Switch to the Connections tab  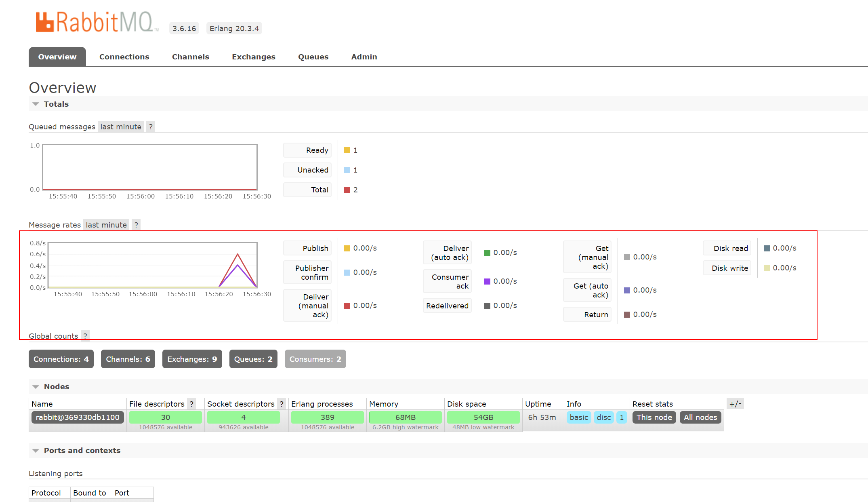[124, 57]
